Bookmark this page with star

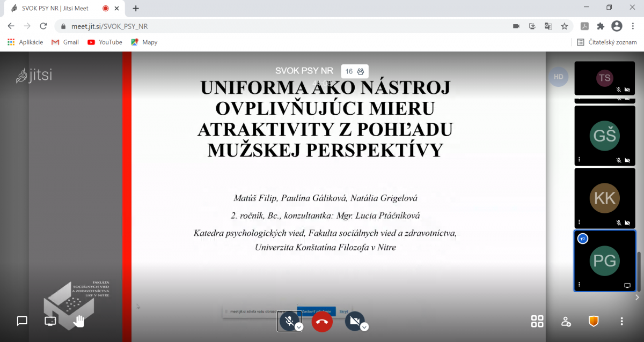click(564, 26)
